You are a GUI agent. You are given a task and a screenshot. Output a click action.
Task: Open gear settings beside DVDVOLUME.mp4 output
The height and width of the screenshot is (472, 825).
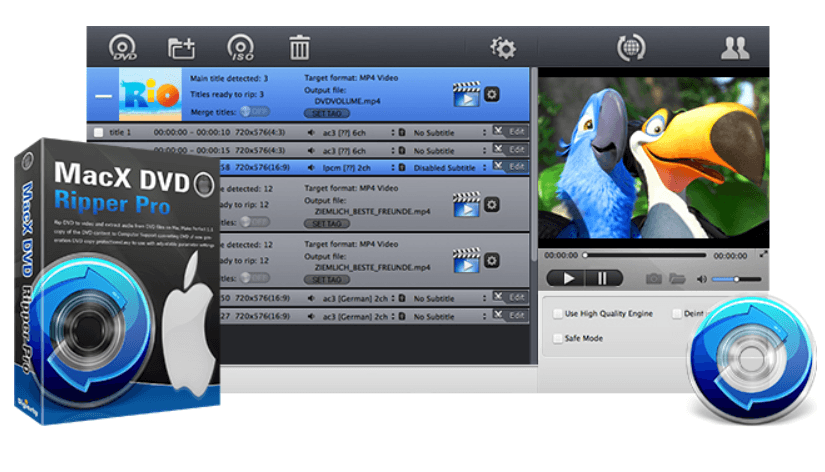point(491,95)
